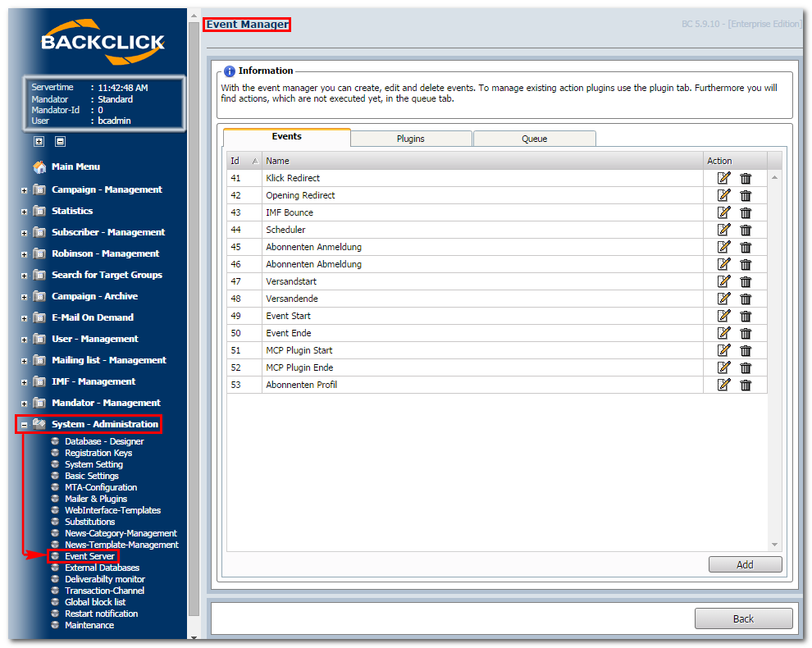Expand the E-Mail On Demand node
This screenshot has width=812, height=648.
coord(24,318)
